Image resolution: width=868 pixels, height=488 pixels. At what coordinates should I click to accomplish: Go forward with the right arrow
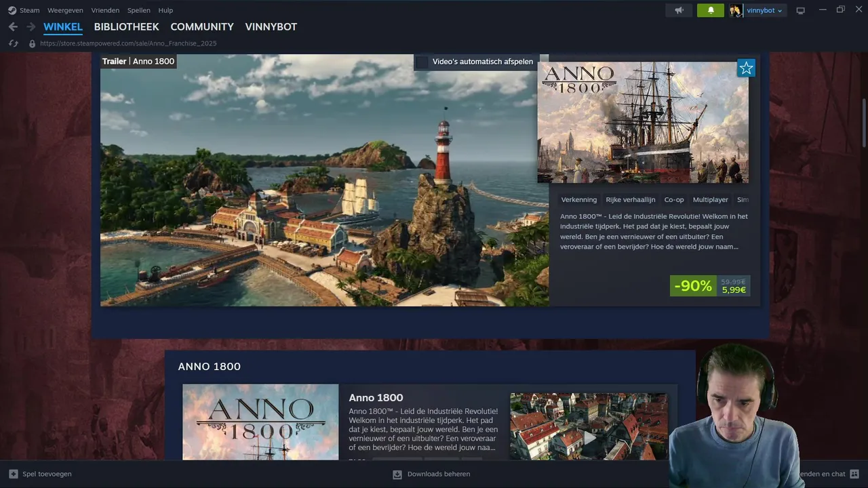(x=31, y=26)
